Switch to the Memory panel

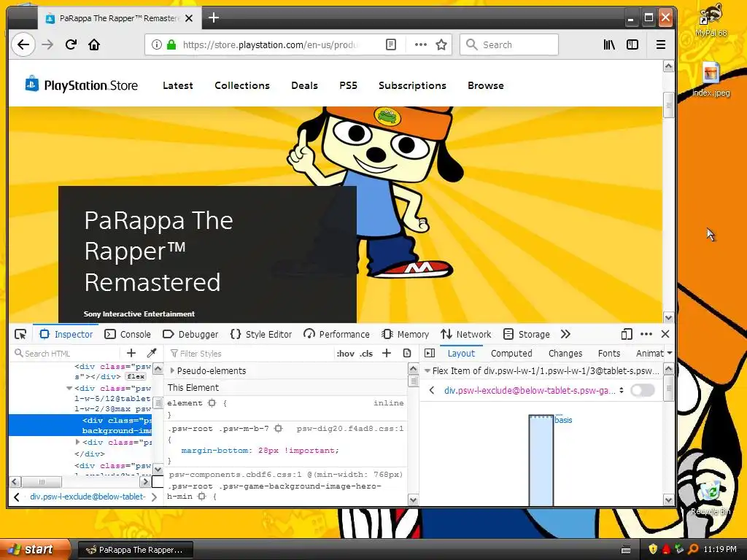406,334
